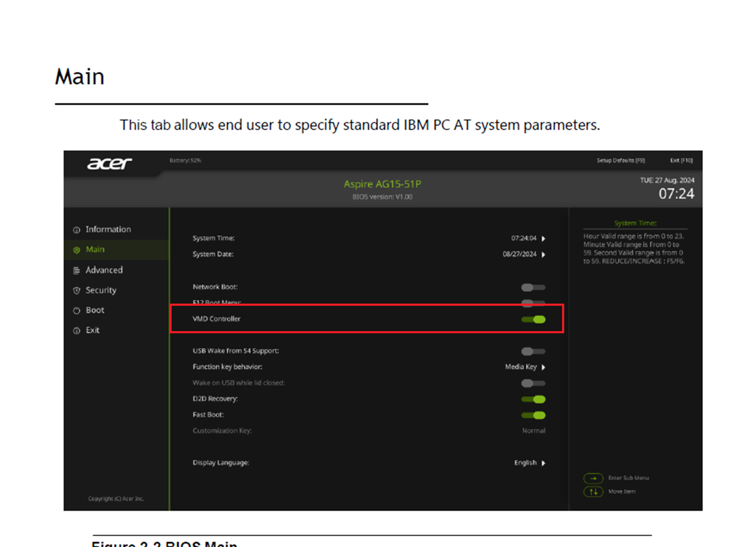Click the Enter Sub Menu hint text

[x=628, y=478]
